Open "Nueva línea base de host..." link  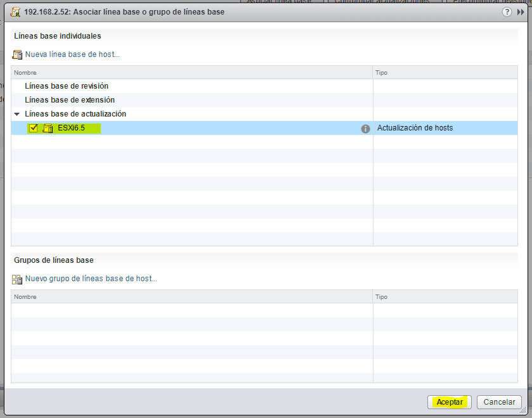point(72,54)
